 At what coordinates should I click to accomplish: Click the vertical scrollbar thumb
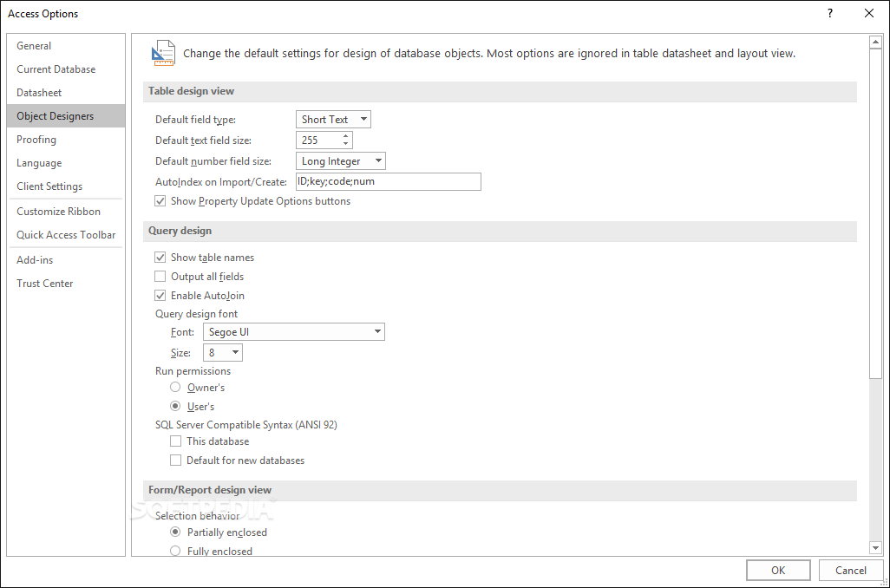(875, 212)
